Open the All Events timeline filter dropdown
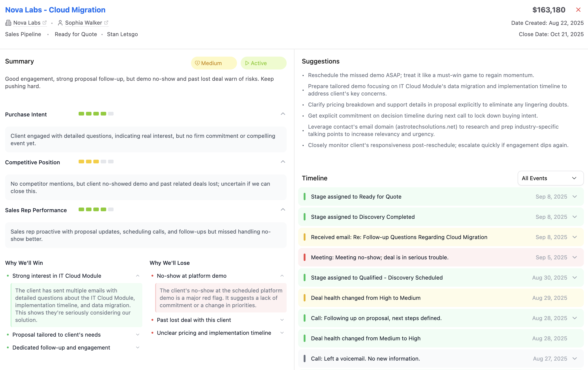Viewport: 588px width, 370px height. pos(550,178)
